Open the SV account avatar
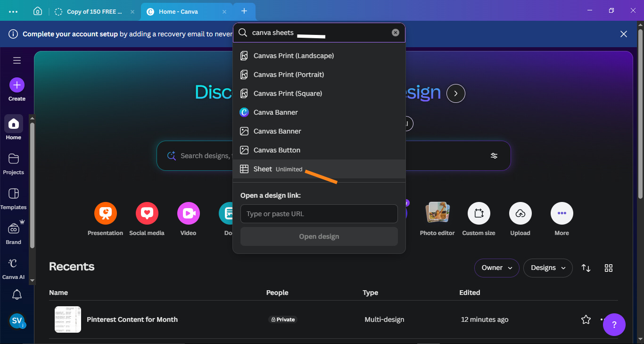 (17, 321)
